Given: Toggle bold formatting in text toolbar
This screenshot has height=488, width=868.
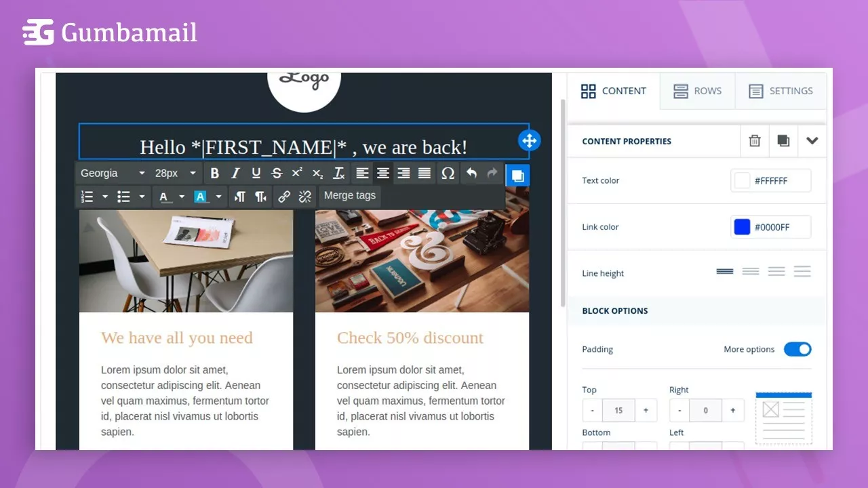Looking at the screenshot, I should pyautogui.click(x=215, y=174).
